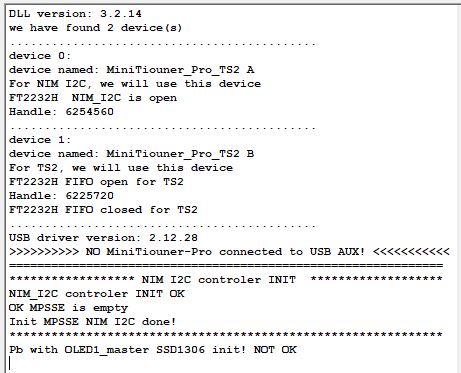This screenshot has width=461, height=373.
Task: Click the text 'MiniTiouner_Pro_TS2 B'
Action: pyautogui.click(x=180, y=154)
